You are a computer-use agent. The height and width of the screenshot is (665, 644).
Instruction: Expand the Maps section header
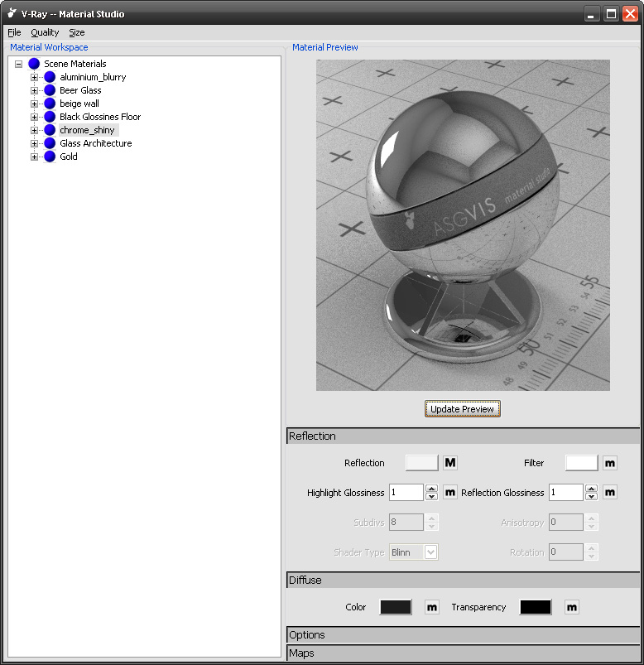point(463,653)
